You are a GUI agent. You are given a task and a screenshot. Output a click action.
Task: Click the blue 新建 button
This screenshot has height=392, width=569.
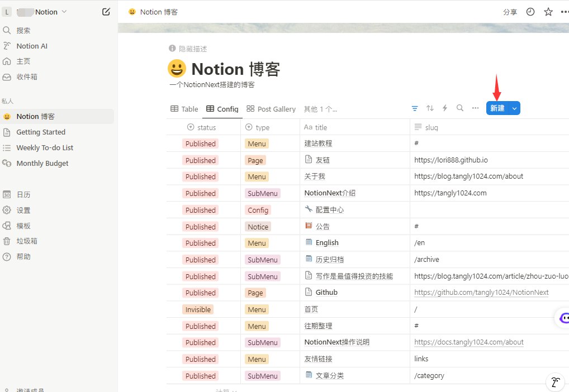pyautogui.click(x=497, y=108)
